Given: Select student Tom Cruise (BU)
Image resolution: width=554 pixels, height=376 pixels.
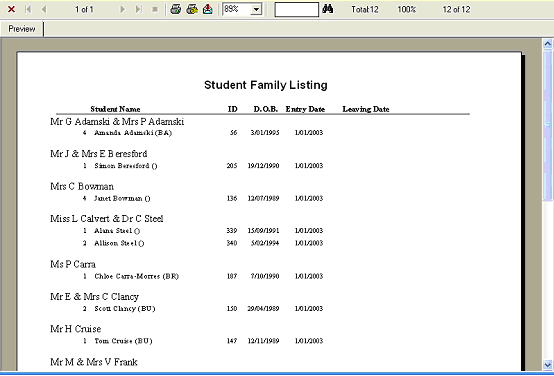Looking at the screenshot, I should [x=123, y=341].
